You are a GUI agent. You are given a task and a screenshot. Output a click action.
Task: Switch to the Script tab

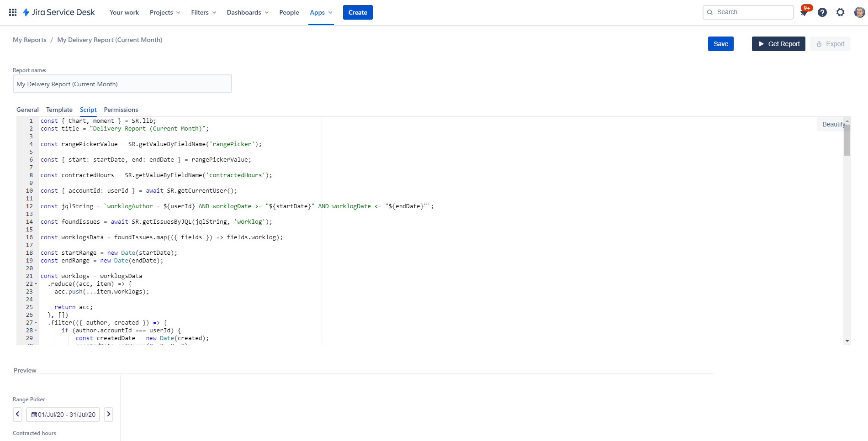88,110
